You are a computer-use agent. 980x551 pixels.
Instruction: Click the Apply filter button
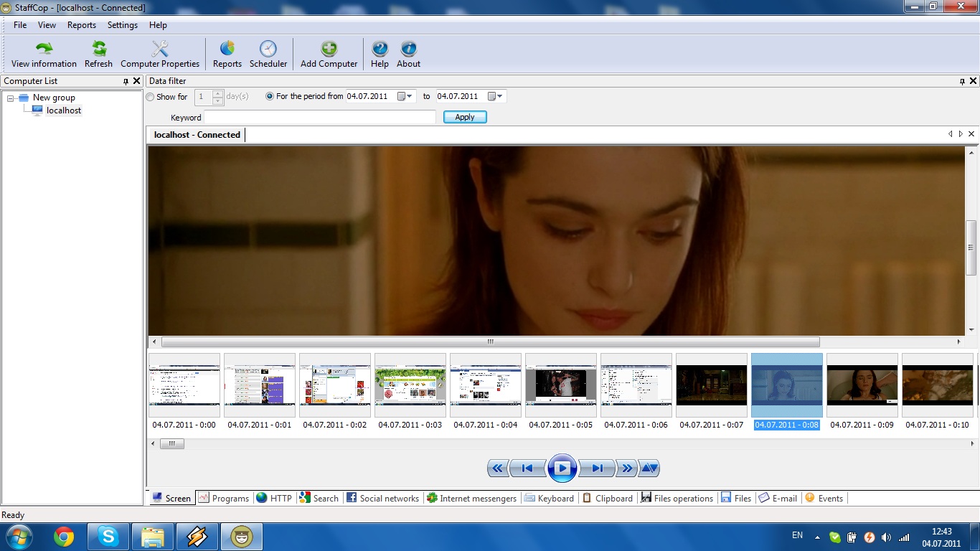tap(465, 117)
